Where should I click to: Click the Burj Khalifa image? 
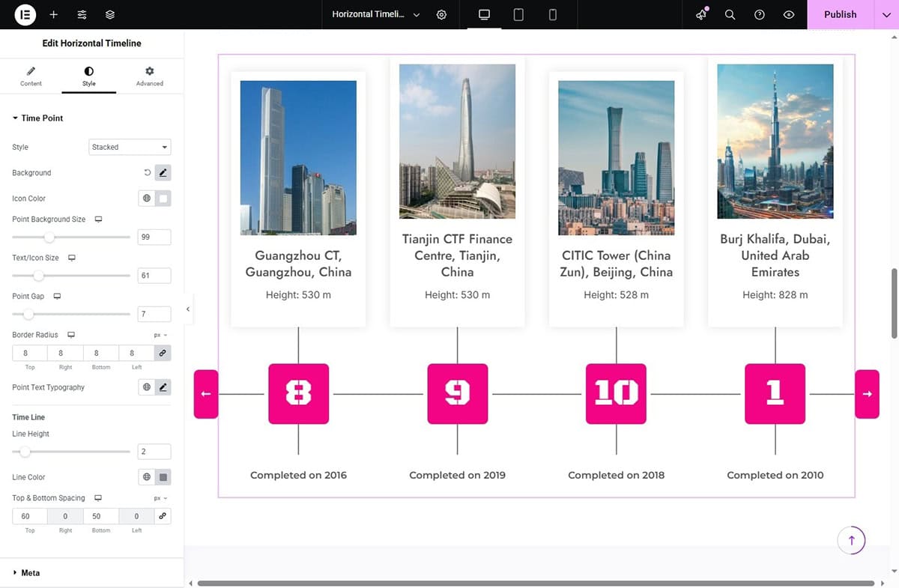click(775, 141)
